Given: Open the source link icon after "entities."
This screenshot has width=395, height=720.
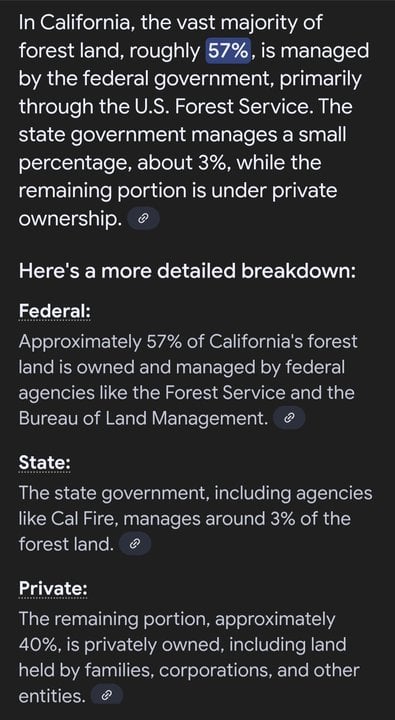Looking at the screenshot, I should click(107, 697).
